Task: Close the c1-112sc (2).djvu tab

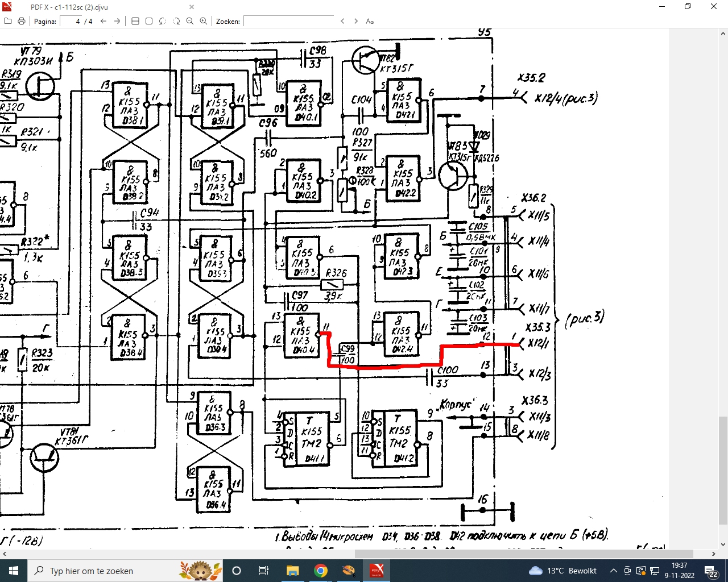Action: click(x=192, y=7)
